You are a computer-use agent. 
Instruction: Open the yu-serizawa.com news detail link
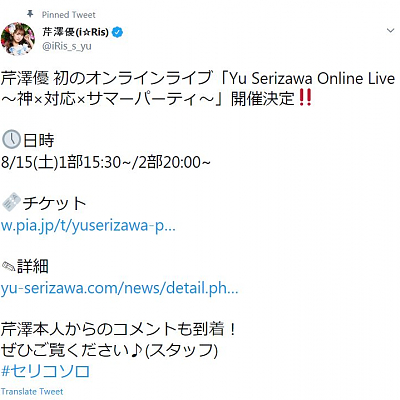pos(119,288)
